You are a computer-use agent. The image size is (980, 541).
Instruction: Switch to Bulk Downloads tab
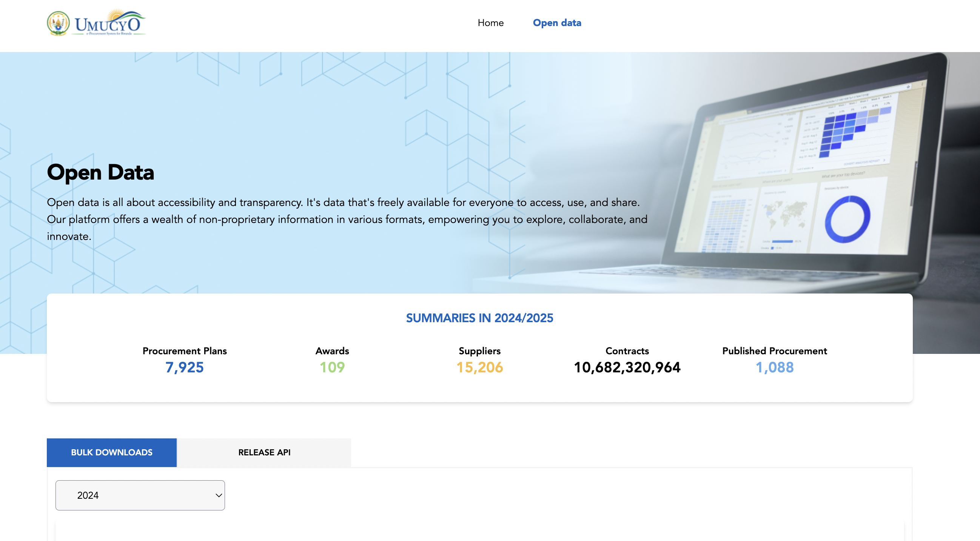coord(111,452)
